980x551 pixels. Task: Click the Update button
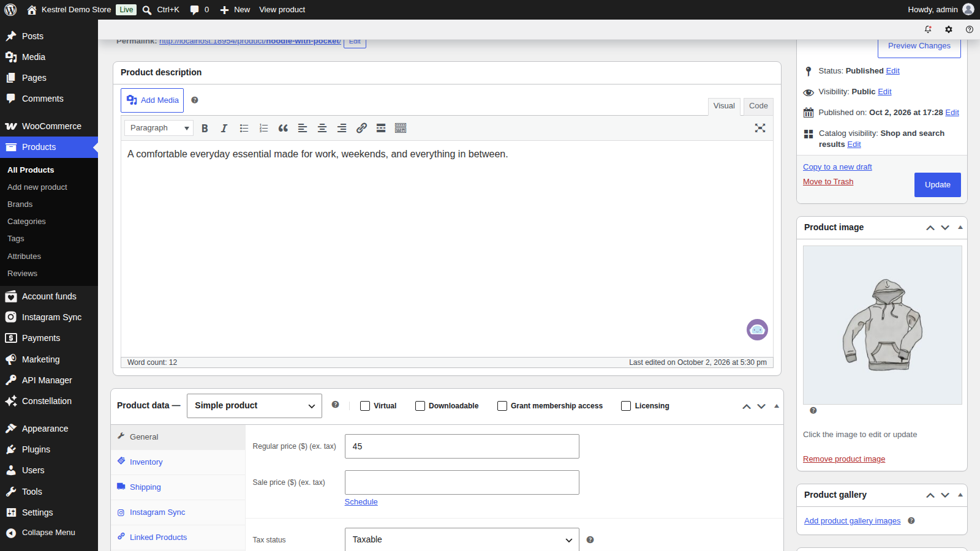click(x=938, y=185)
